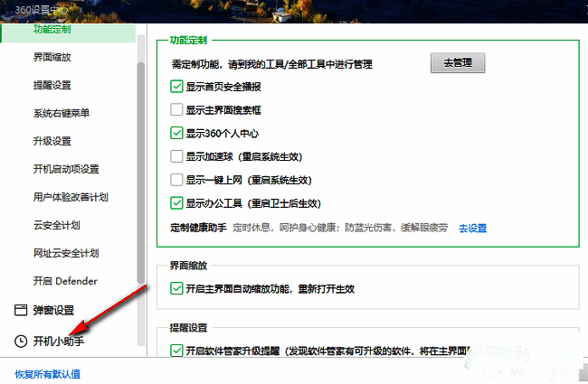Image resolution: width=588 pixels, height=384 pixels.
Task: Toggle 显示首页安全播报 checkbox
Action: coord(177,87)
